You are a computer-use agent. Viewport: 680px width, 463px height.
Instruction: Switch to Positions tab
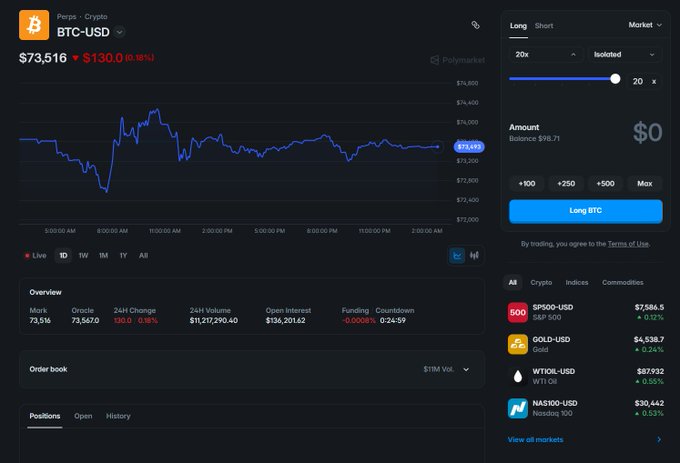coord(45,416)
